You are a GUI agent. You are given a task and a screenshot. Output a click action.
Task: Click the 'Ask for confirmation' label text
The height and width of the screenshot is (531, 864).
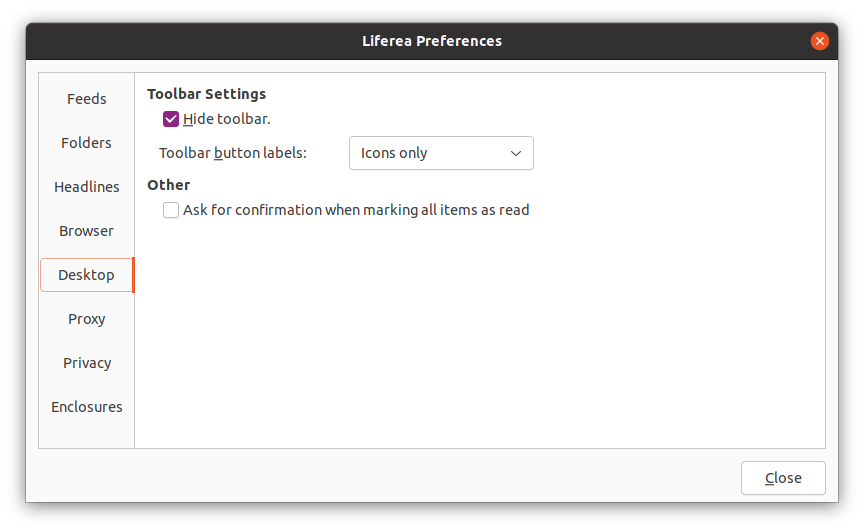pos(356,210)
